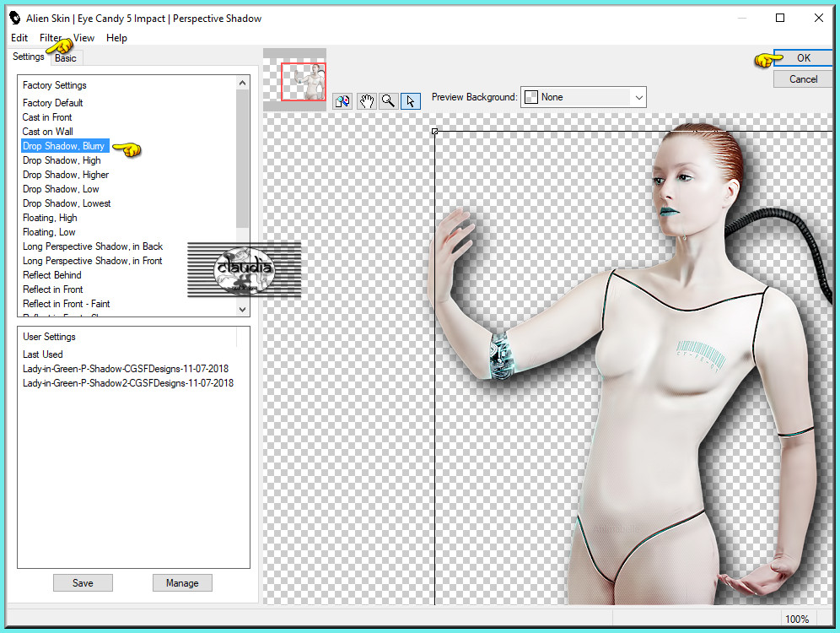Select Reflect Behind preset

pos(52,275)
